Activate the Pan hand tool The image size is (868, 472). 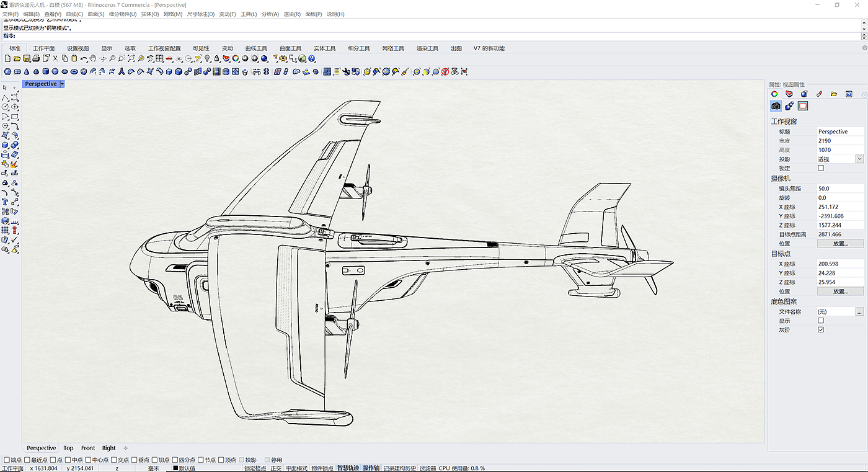coord(93,59)
